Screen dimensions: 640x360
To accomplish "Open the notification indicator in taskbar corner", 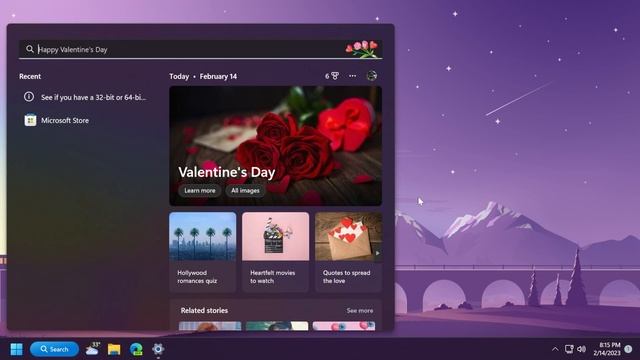I will (629, 349).
